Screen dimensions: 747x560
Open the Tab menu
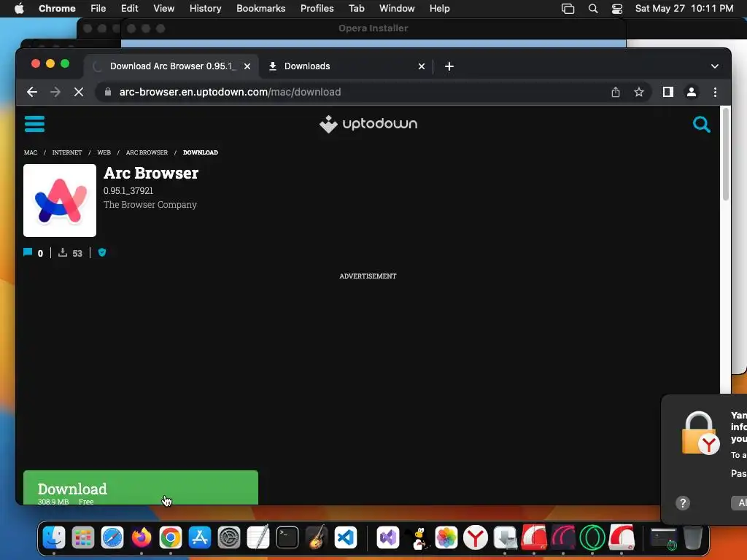click(x=356, y=8)
